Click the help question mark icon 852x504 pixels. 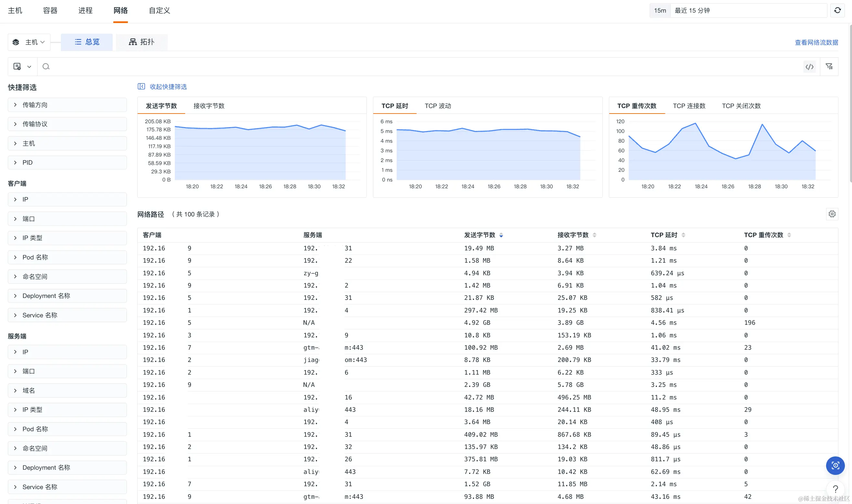(835, 489)
